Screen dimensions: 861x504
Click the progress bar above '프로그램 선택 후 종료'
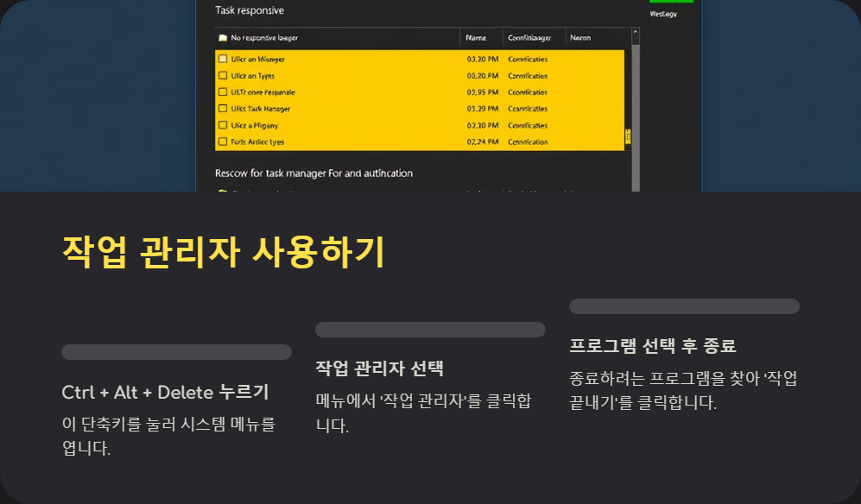coord(684,306)
